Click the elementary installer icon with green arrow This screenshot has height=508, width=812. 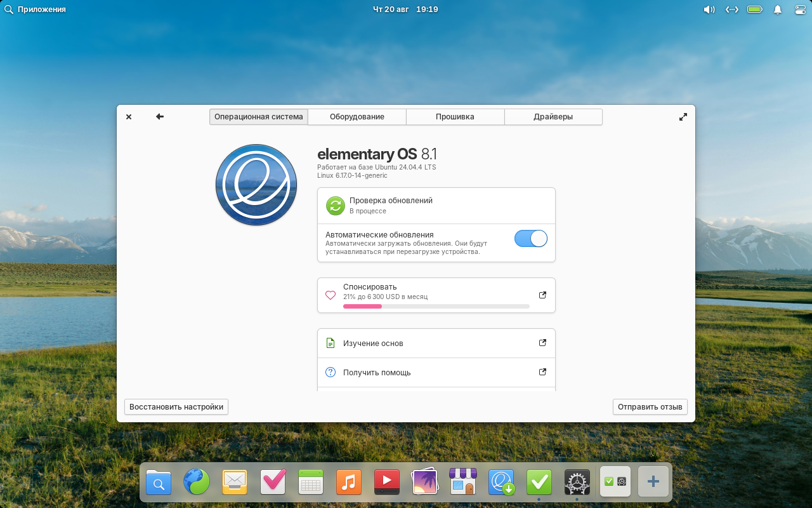501,482
